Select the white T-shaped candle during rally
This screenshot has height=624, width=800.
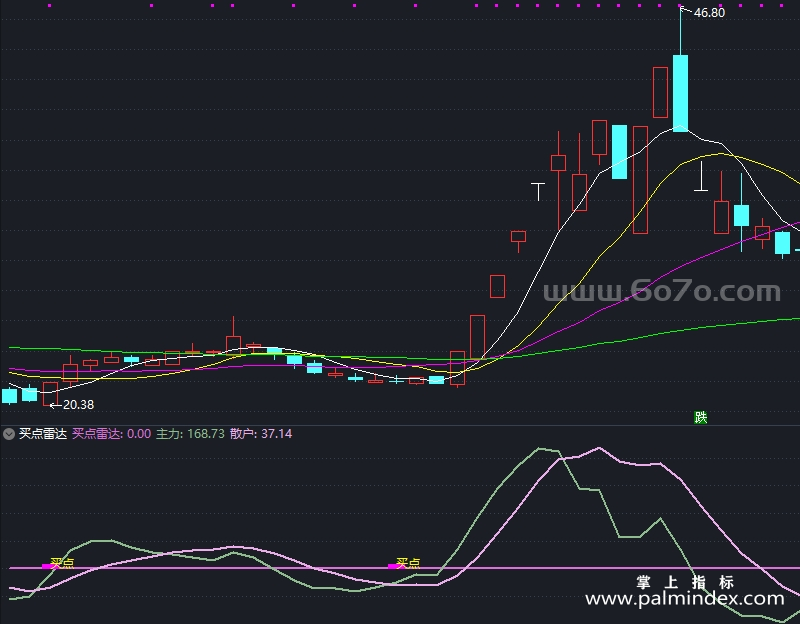538,191
